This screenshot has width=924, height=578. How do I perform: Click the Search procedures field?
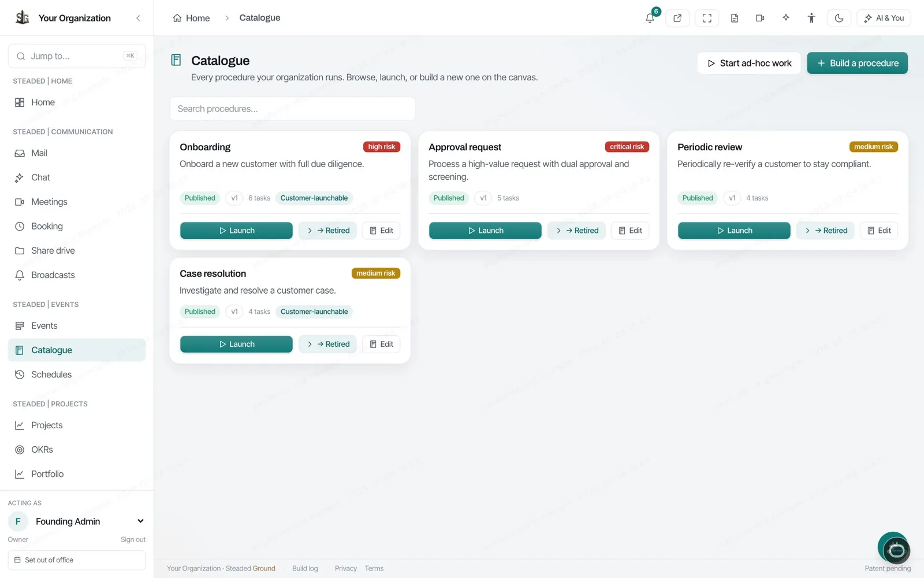click(x=292, y=109)
